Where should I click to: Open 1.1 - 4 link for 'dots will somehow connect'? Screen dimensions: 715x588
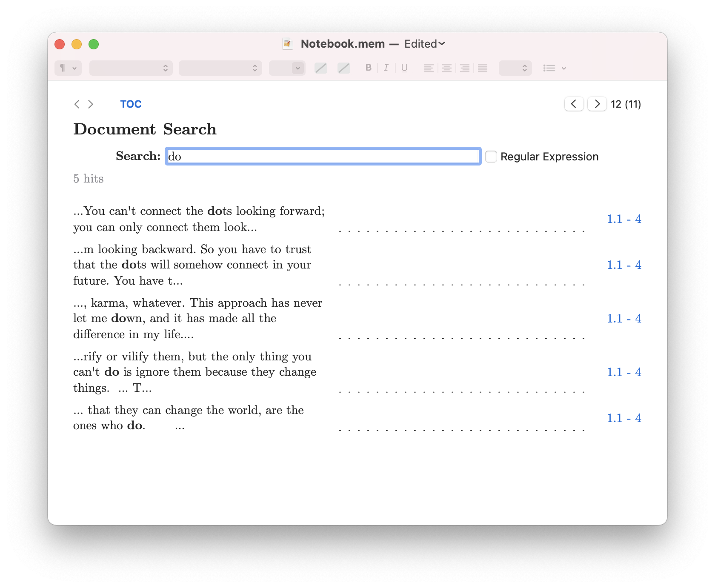click(624, 265)
